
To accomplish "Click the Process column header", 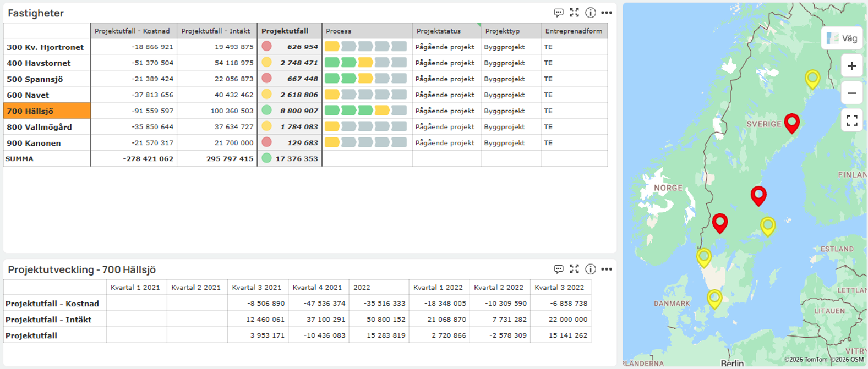I will (367, 31).
